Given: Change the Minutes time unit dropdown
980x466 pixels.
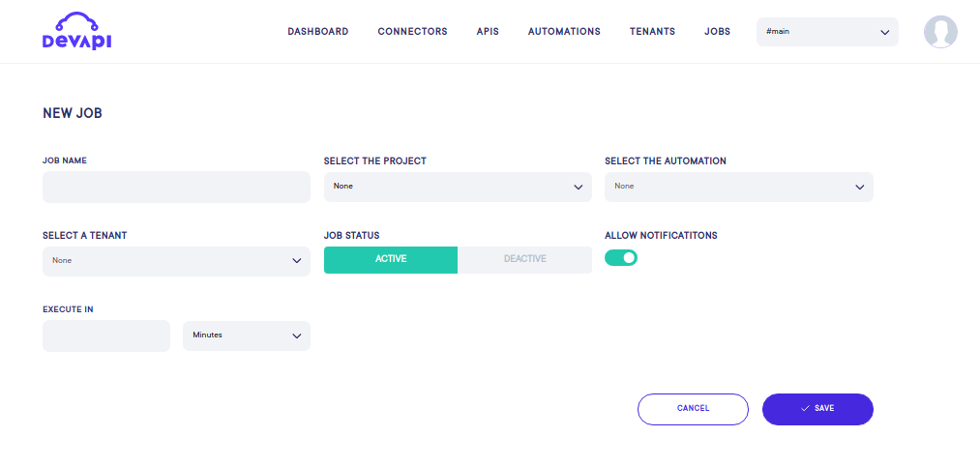Looking at the screenshot, I should (x=247, y=335).
